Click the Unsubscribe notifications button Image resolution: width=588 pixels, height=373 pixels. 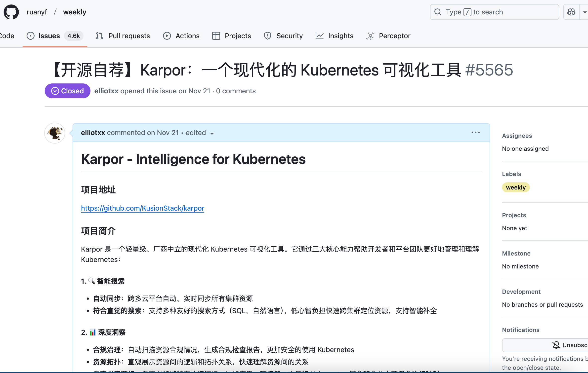coord(569,345)
